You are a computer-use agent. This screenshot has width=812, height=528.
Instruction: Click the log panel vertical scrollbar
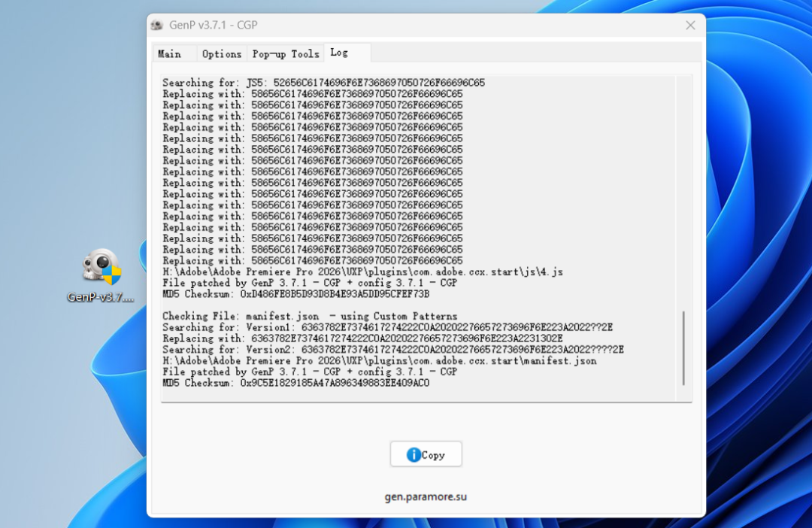(683, 347)
